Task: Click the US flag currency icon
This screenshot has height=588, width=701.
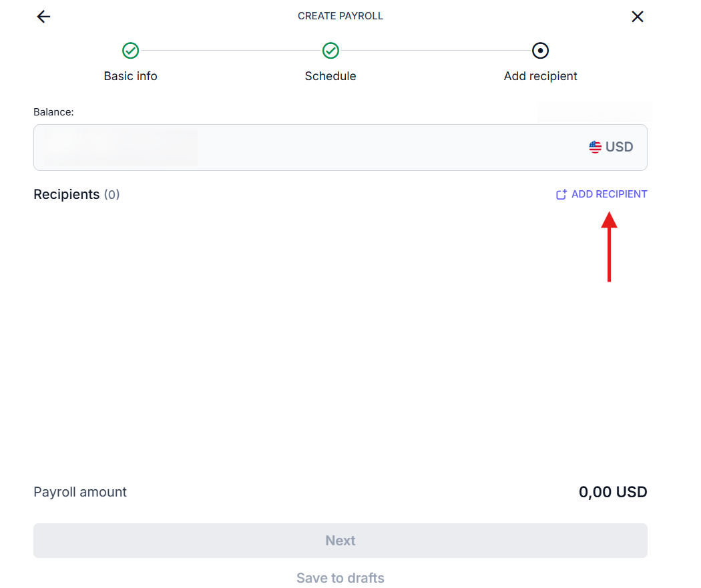Action: point(595,147)
